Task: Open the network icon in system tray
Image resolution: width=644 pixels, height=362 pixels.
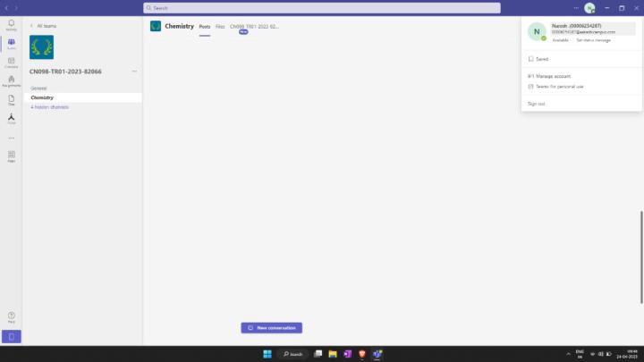Action: [x=593, y=354]
